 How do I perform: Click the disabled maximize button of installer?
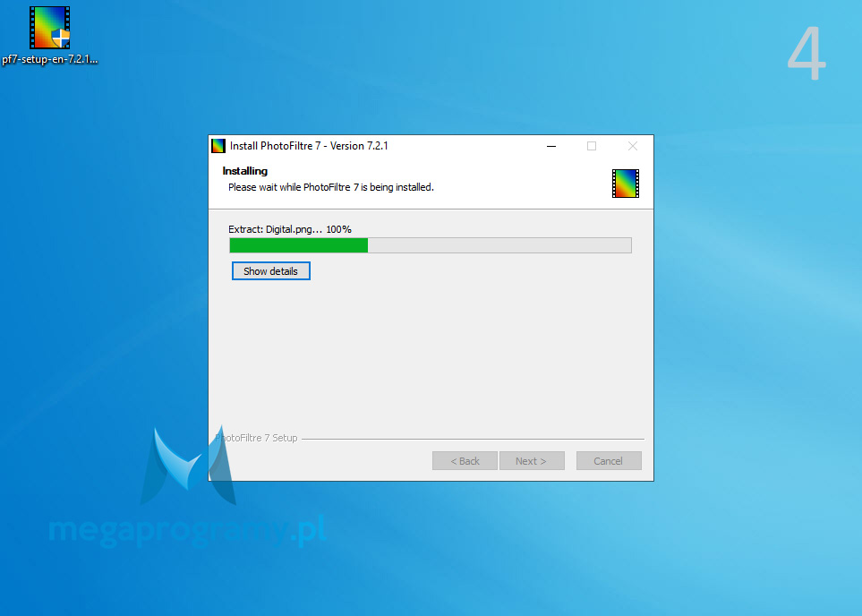point(592,146)
